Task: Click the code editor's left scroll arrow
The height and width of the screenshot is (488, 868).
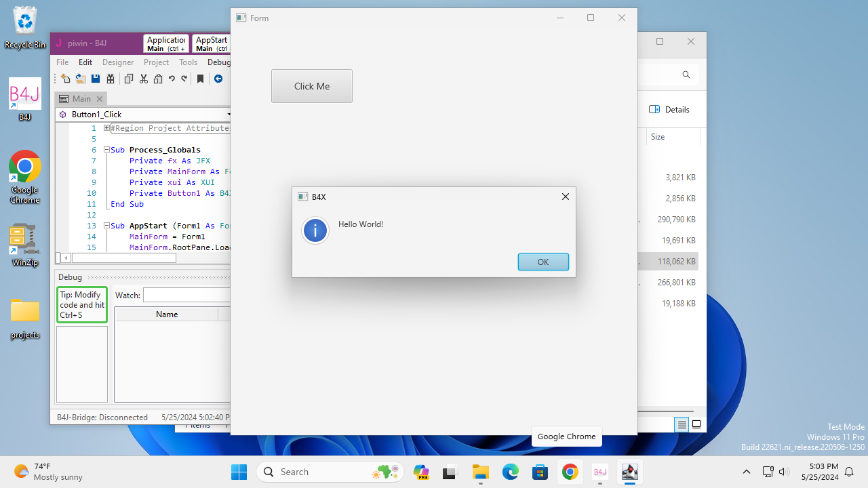Action: 66,258
